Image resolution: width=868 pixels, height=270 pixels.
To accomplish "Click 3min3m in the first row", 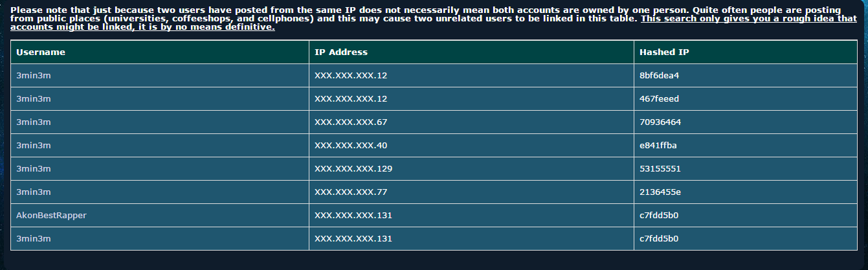I will coord(33,75).
